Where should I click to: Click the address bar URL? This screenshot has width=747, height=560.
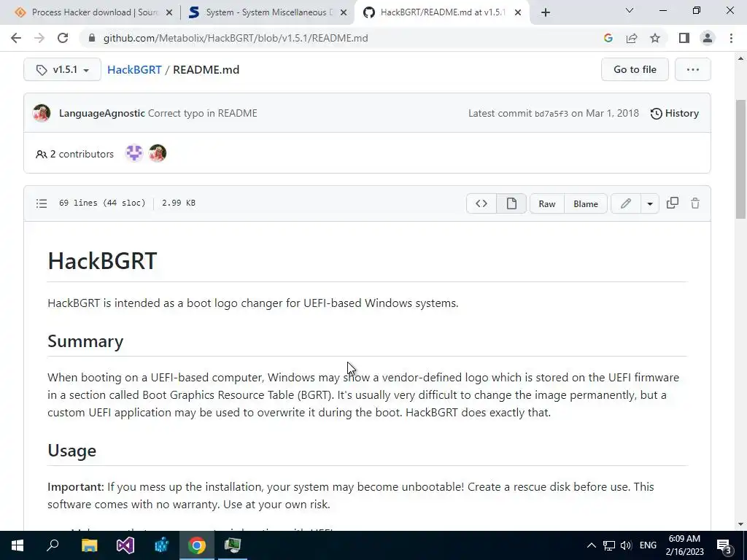coord(236,38)
